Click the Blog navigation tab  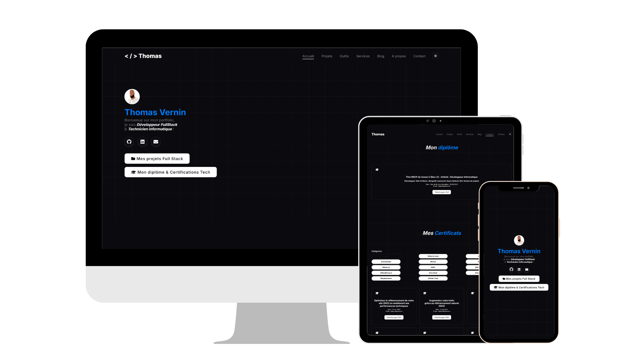click(x=380, y=56)
